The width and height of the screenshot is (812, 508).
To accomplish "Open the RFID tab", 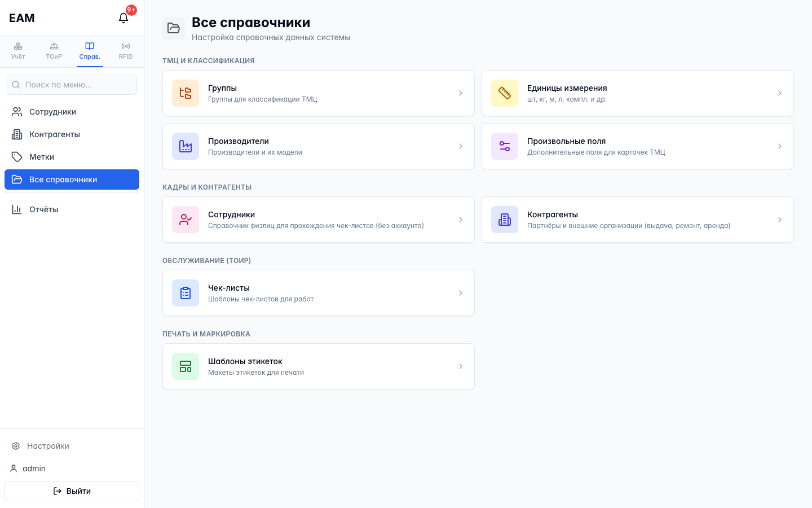I will [x=126, y=51].
